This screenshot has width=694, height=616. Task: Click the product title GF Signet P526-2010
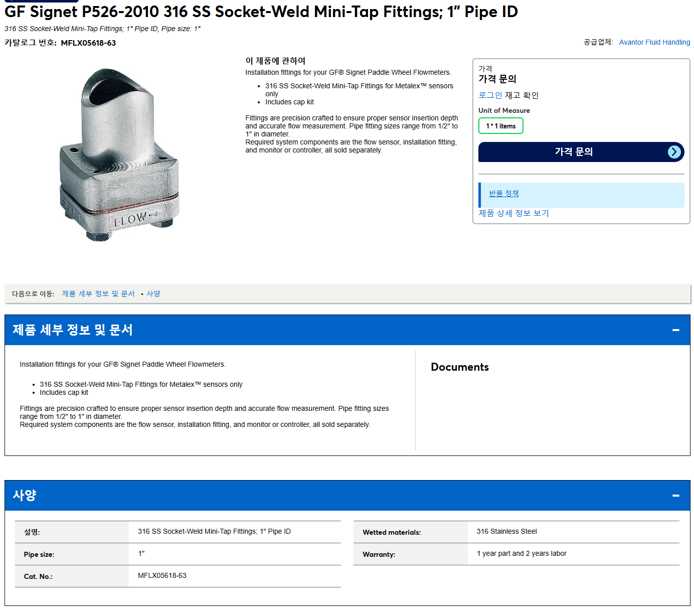pos(261,12)
